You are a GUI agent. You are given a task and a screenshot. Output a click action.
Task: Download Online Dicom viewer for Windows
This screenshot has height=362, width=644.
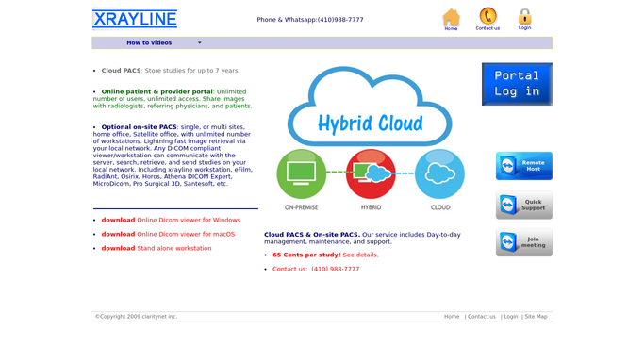click(171, 220)
